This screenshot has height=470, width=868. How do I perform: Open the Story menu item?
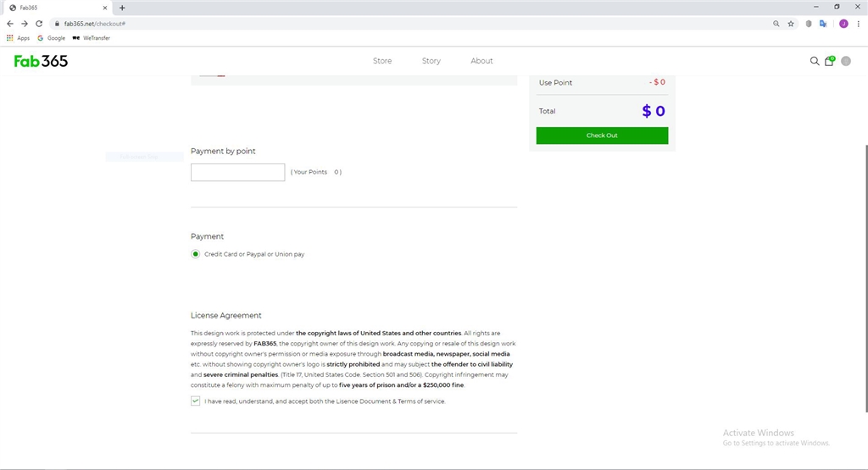point(431,61)
